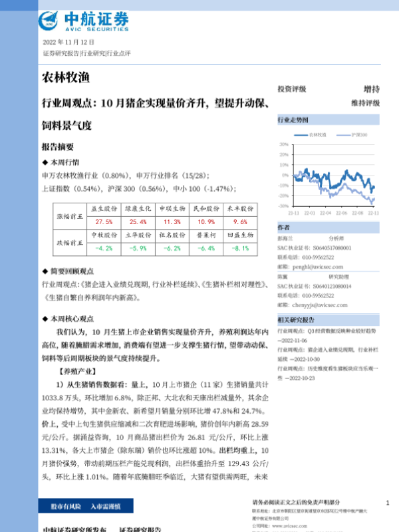The height and width of the screenshot is (532, 399).
Task: Click the diamond bullet before 本周核心观点
Action: click(x=44, y=319)
